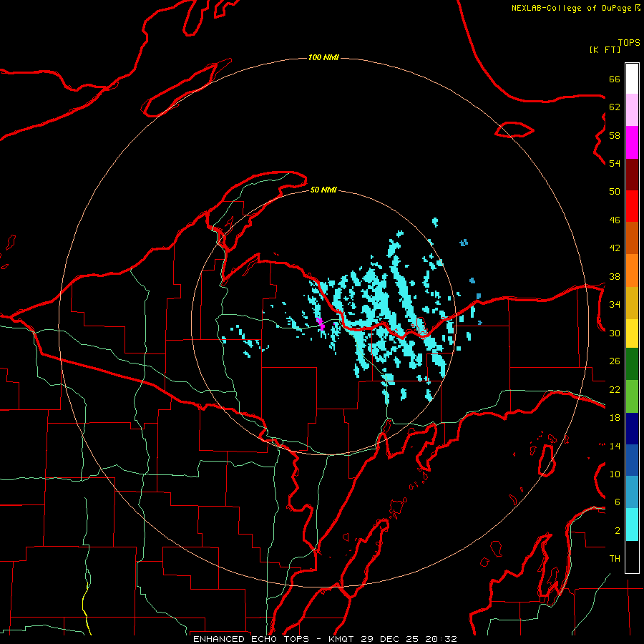Click the 26 legend value
The height and width of the screenshot is (644, 644).
click(x=615, y=361)
